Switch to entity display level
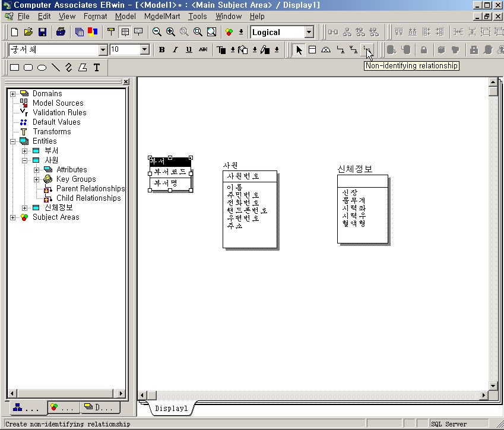The width and height of the screenshot is (504, 430). pos(111,32)
